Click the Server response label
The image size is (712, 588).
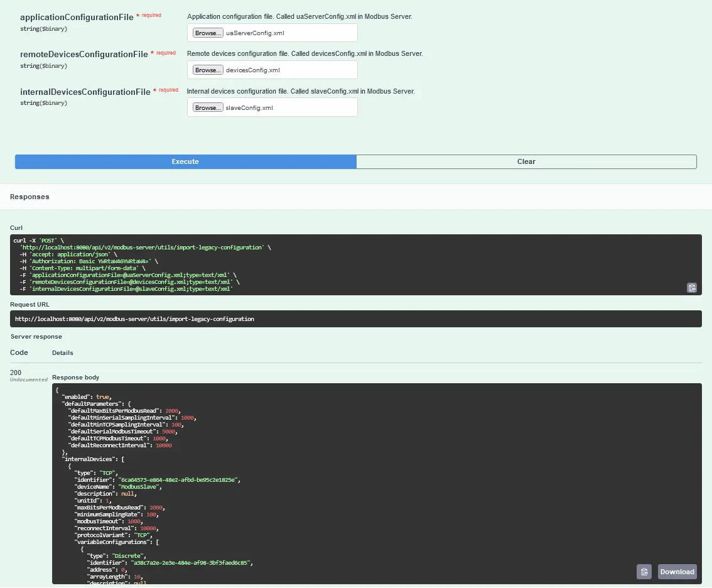tap(36, 337)
